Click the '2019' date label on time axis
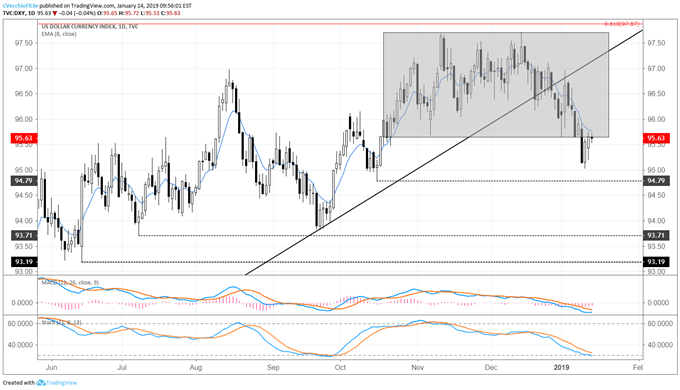This screenshot has width=680, height=390. 562,367
